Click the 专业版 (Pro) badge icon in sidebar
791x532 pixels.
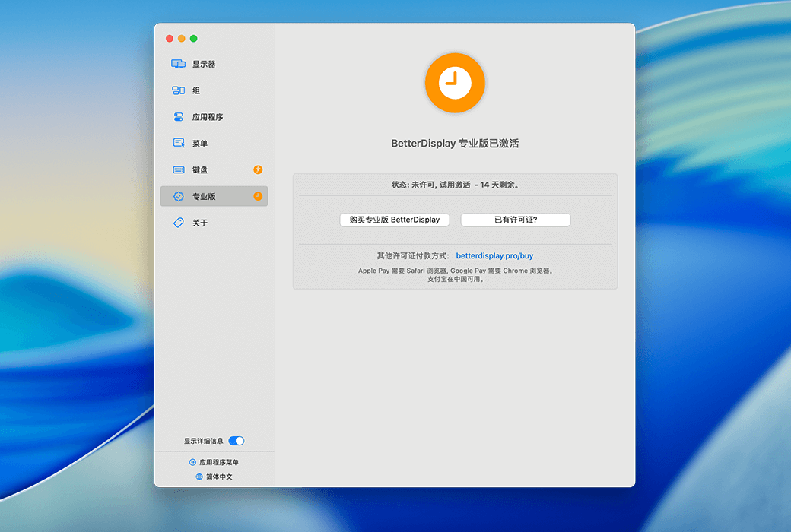pos(178,196)
